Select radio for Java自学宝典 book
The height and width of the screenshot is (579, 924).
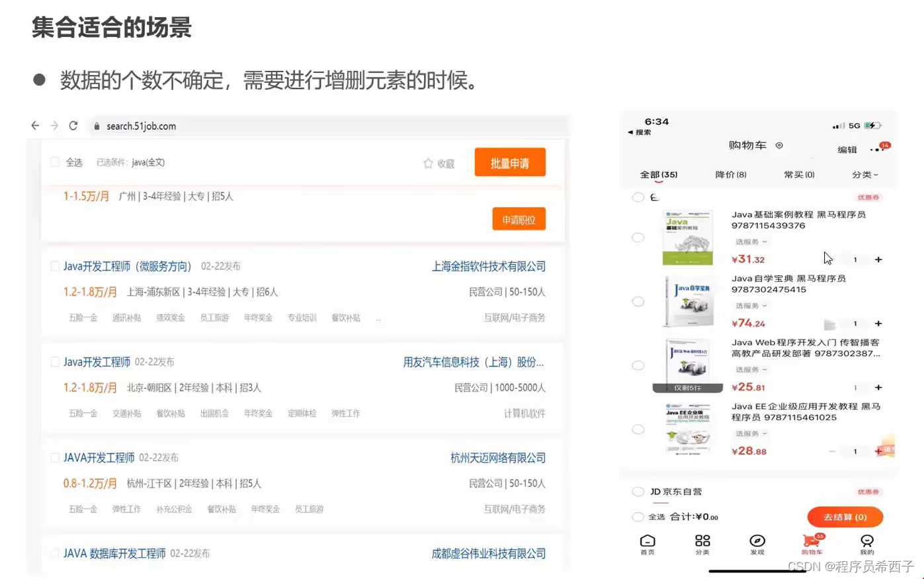(x=638, y=301)
